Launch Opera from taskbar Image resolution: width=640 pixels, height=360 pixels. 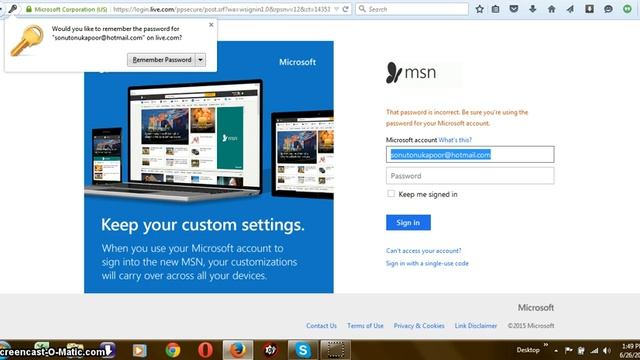[205, 350]
